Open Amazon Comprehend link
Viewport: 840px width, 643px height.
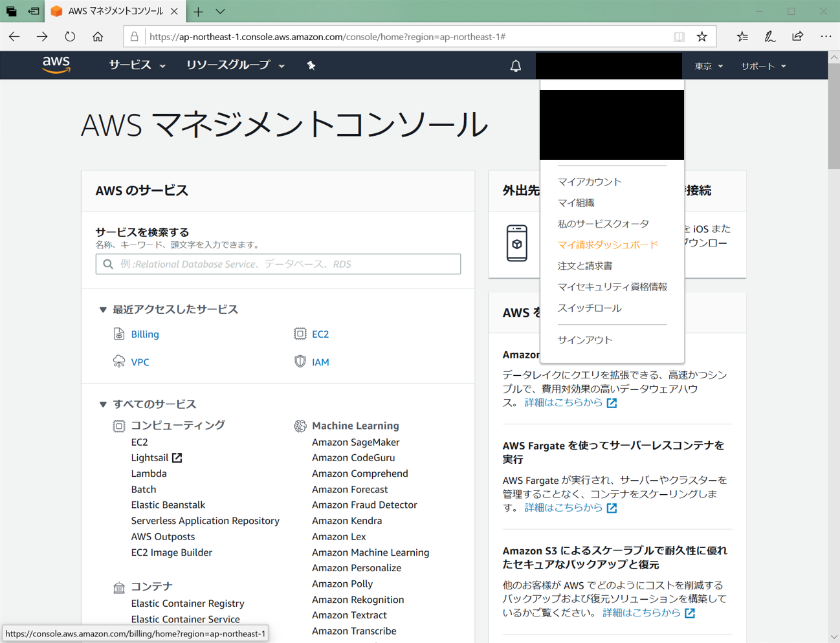point(360,474)
